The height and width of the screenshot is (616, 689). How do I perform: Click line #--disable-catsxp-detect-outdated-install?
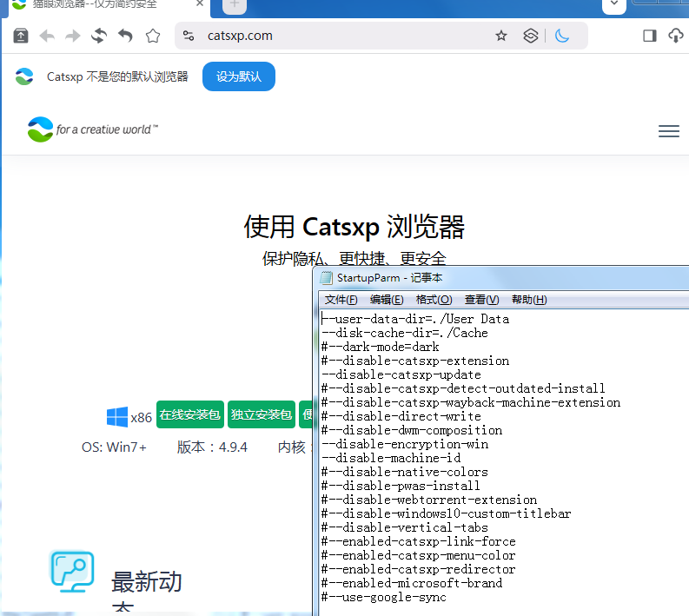tap(463, 388)
